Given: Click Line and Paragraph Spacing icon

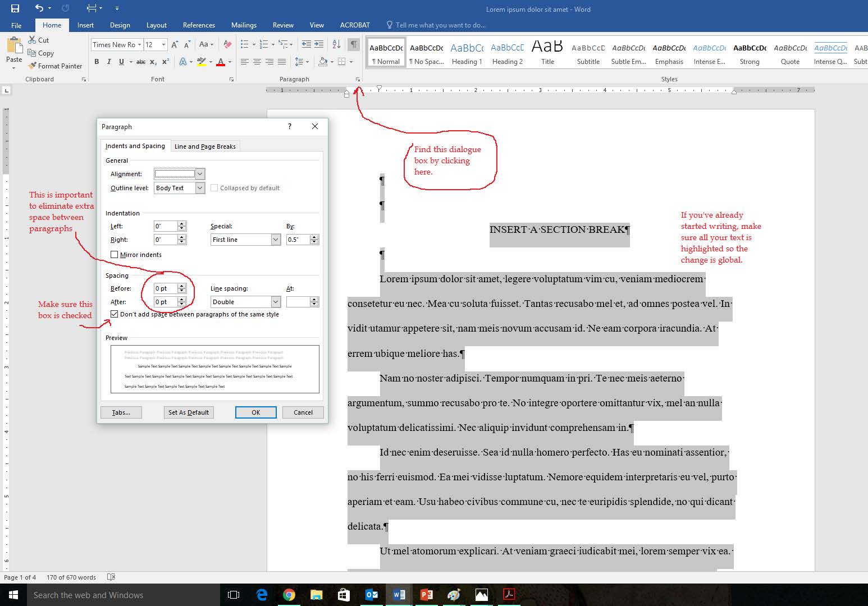Looking at the screenshot, I should 299,62.
